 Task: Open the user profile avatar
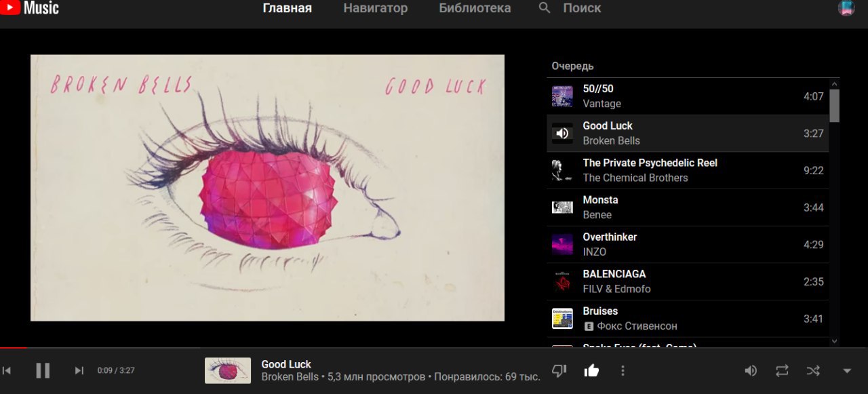click(x=846, y=8)
